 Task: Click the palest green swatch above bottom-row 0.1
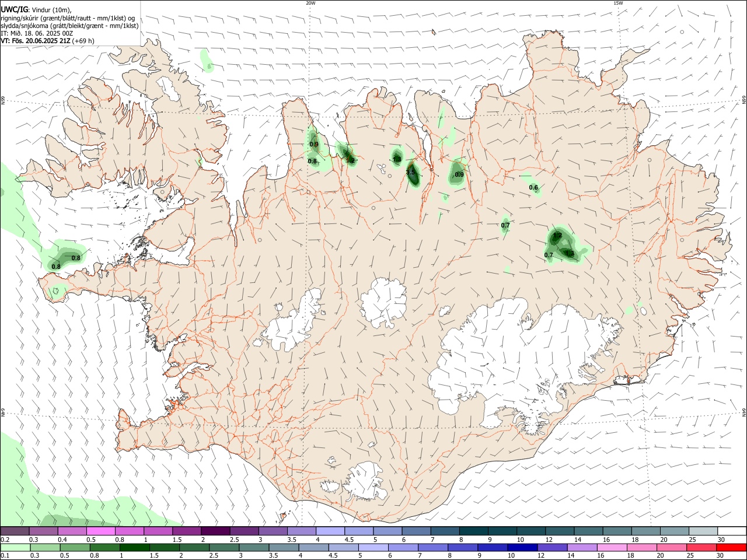[x=15, y=547]
